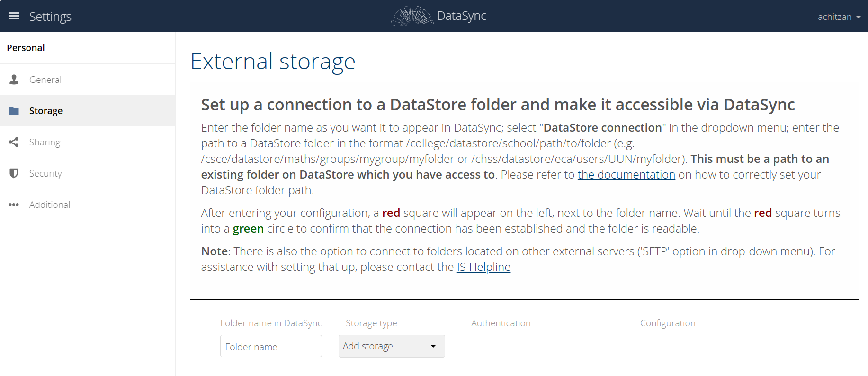Go to Sharing settings

(x=88, y=142)
